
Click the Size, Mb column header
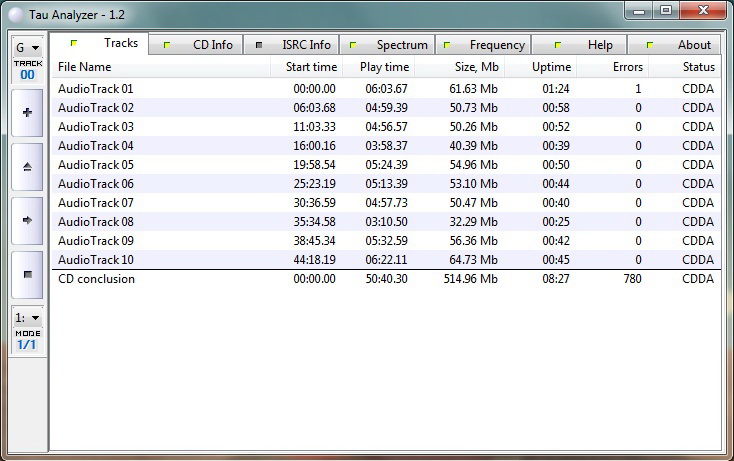click(x=460, y=67)
